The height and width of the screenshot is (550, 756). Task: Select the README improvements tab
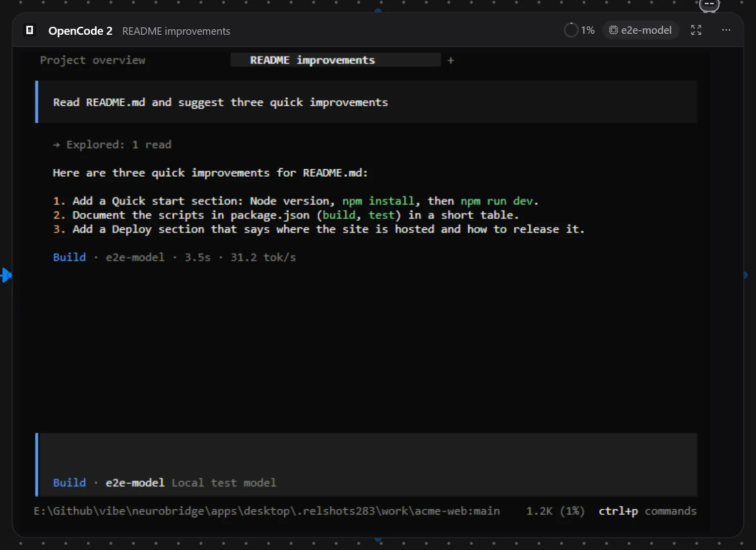tap(335, 60)
